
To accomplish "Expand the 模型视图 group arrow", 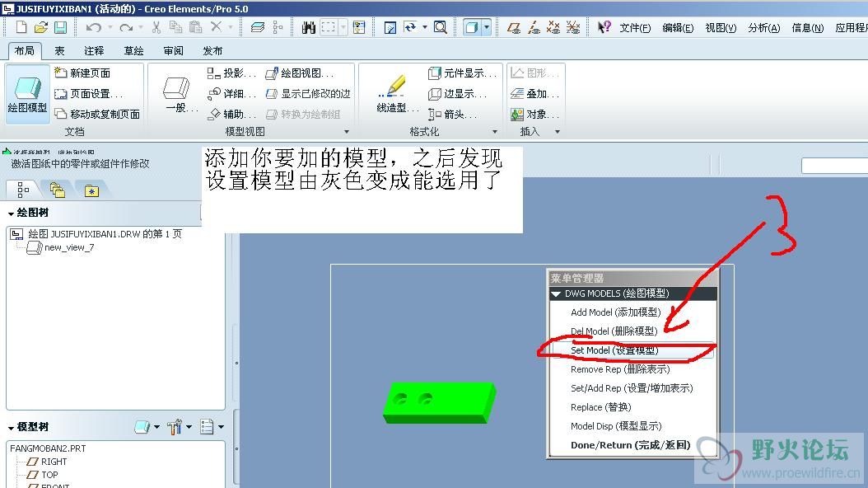I will [347, 132].
